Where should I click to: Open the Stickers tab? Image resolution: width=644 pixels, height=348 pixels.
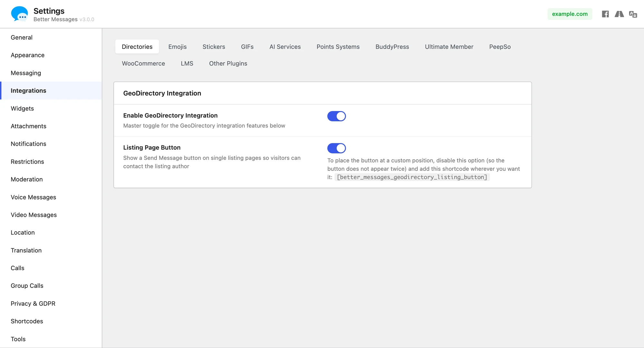pos(214,47)
